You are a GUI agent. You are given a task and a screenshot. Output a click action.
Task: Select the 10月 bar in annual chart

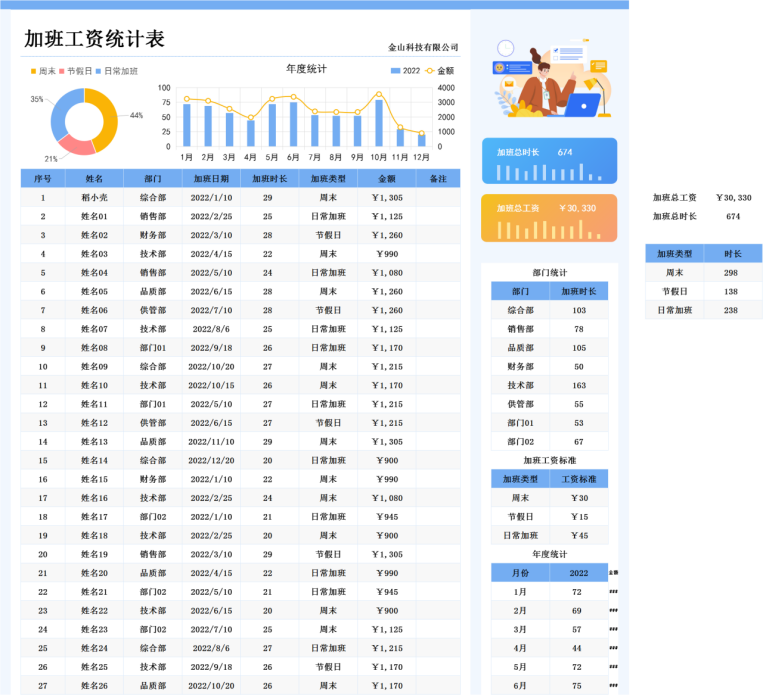coord(379,123)
